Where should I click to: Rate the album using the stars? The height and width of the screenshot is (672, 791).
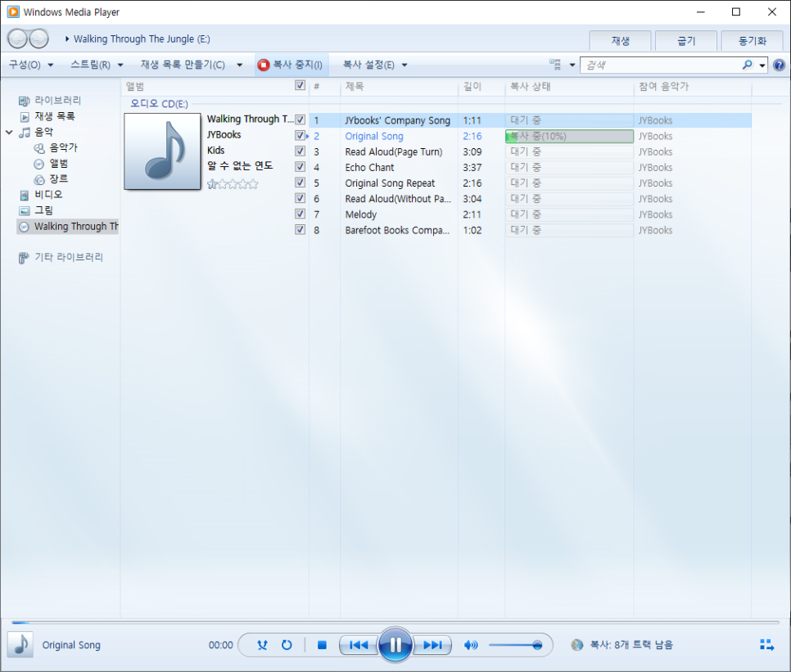coord(233,184)
